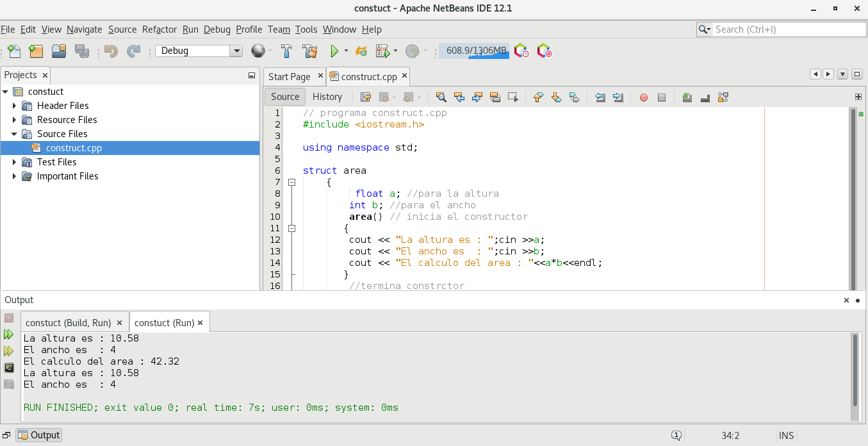The image size is (868, 446).
Task: Re-run the program from Output sidebar
Action: 8,334
